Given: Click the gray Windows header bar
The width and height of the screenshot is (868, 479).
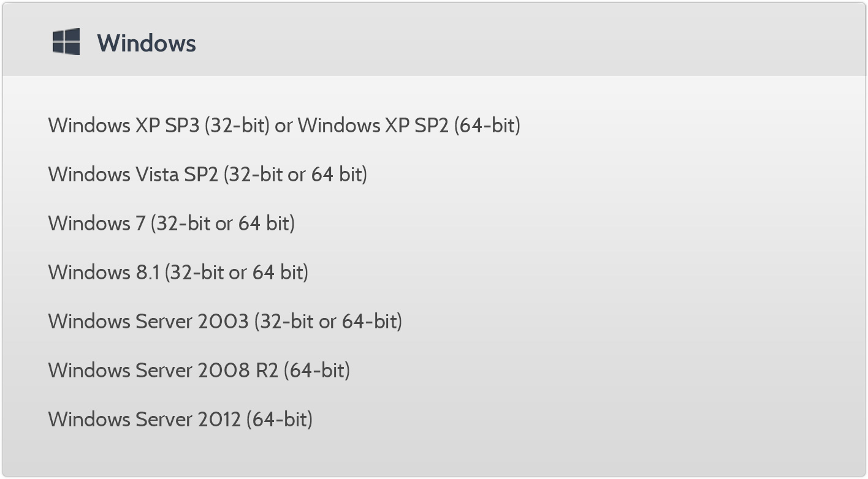Looking at the screenshot, I should (x=434, y=40).
